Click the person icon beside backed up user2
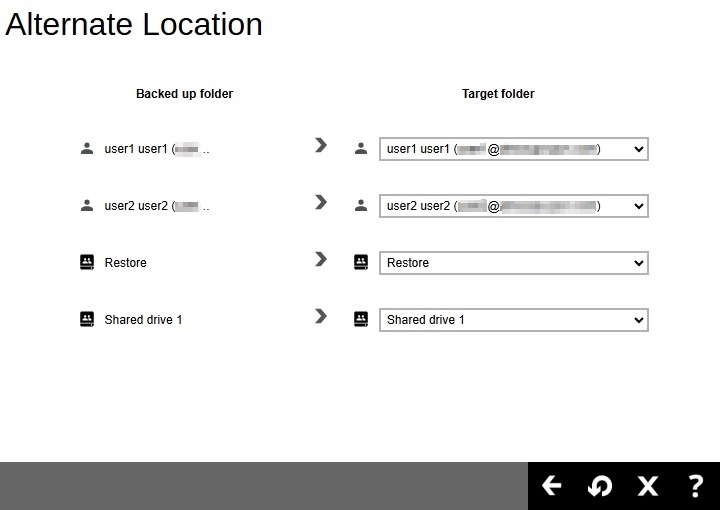This screenshot has height=510, width=720. (x=86, y=206)
